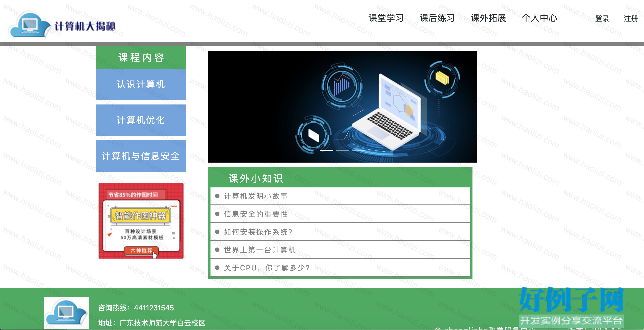
Task: Select the first carousel slide indicator
Action: 326,150
